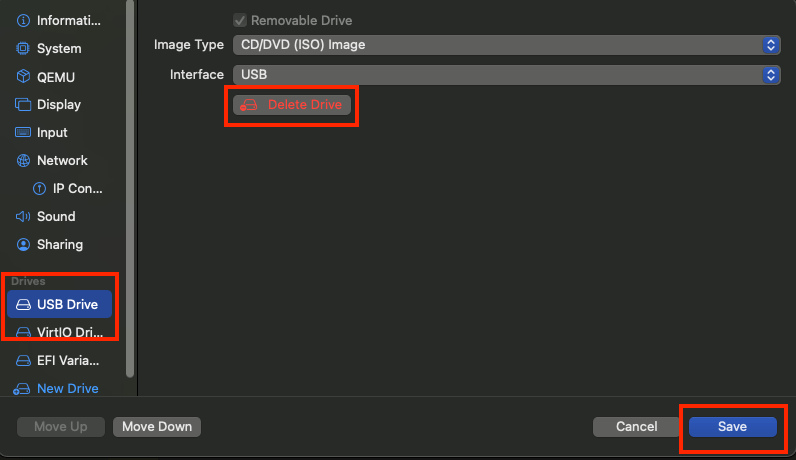Click the Image Type label
This screenshot has height=460, width=796.
point(189,45)
